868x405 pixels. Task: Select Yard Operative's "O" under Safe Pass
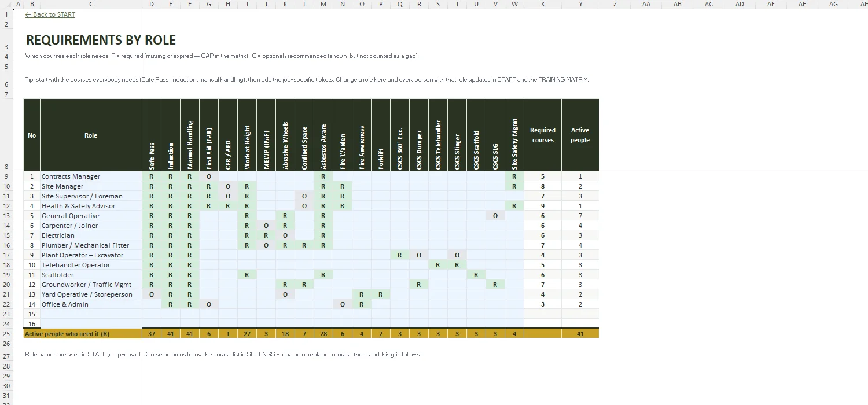click(x=152, y=294)
